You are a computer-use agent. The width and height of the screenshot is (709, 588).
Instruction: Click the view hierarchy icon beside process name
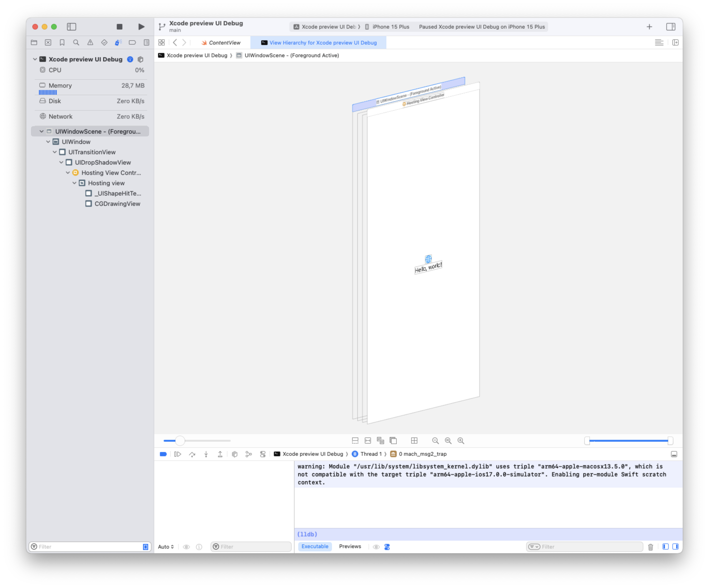coord(140,59)
